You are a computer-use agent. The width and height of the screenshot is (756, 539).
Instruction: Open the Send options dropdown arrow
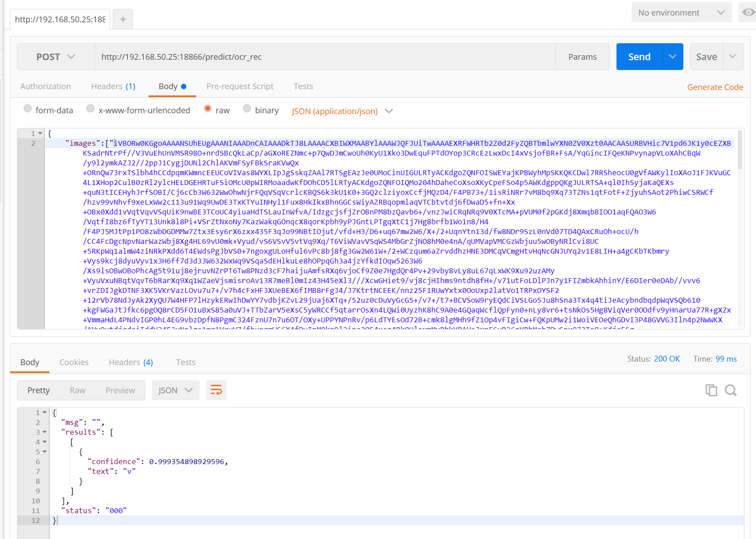click(673, 57)
